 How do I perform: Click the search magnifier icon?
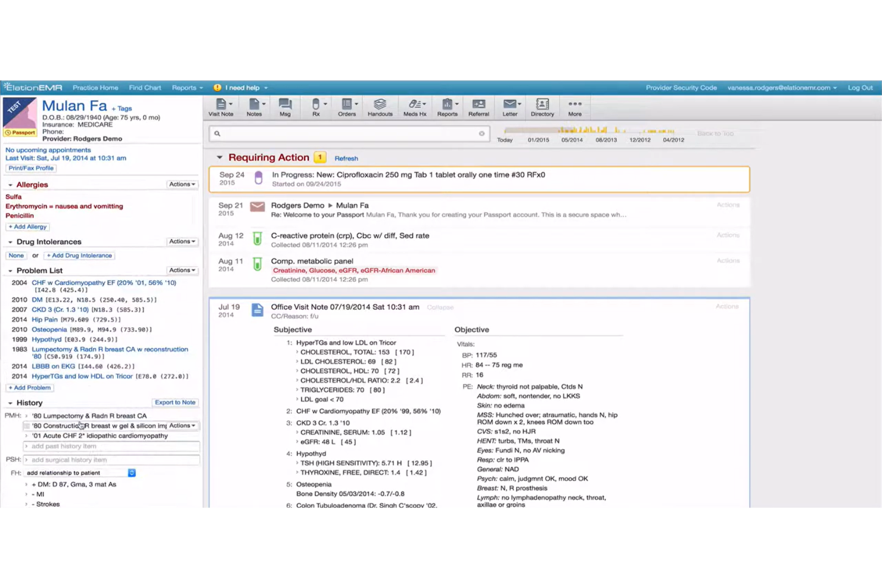click(218, 133)
